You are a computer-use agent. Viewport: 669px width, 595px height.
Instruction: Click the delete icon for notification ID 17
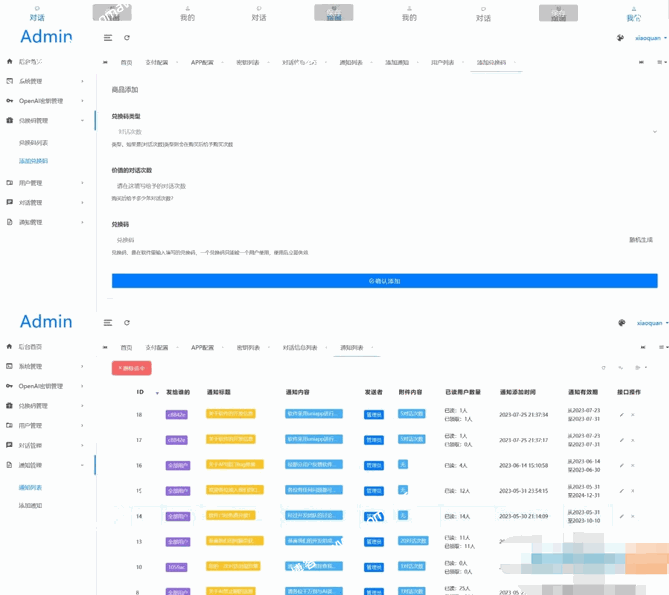click(x=632, y=439)
